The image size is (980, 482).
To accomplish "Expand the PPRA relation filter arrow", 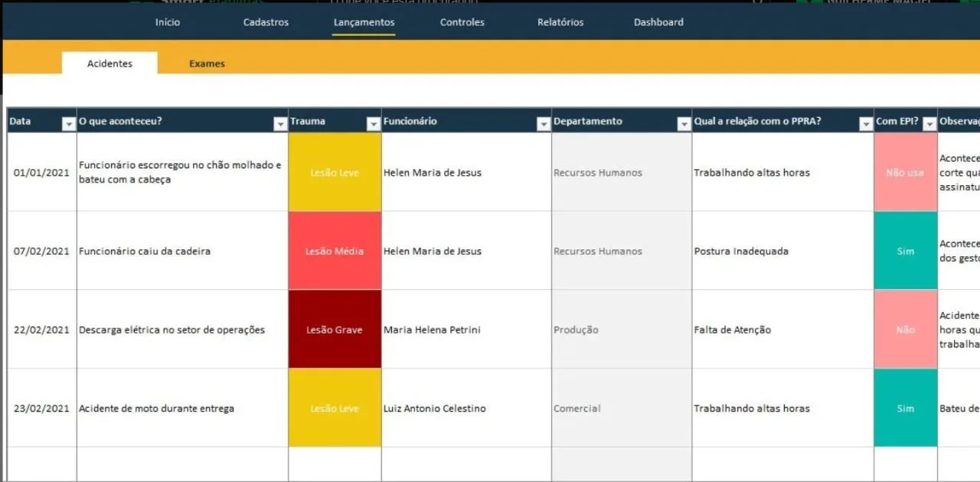I will (x=866, y=124).
